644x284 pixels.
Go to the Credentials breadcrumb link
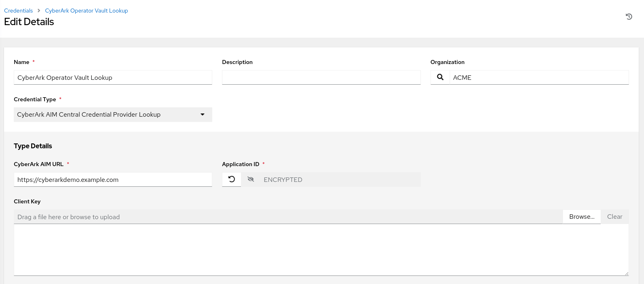point(18,11)
